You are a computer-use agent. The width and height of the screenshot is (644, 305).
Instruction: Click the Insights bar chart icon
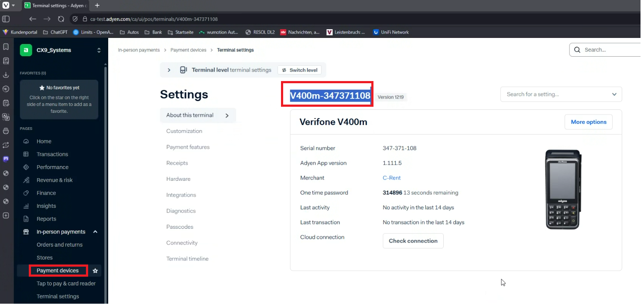click(x=26, y=206)
